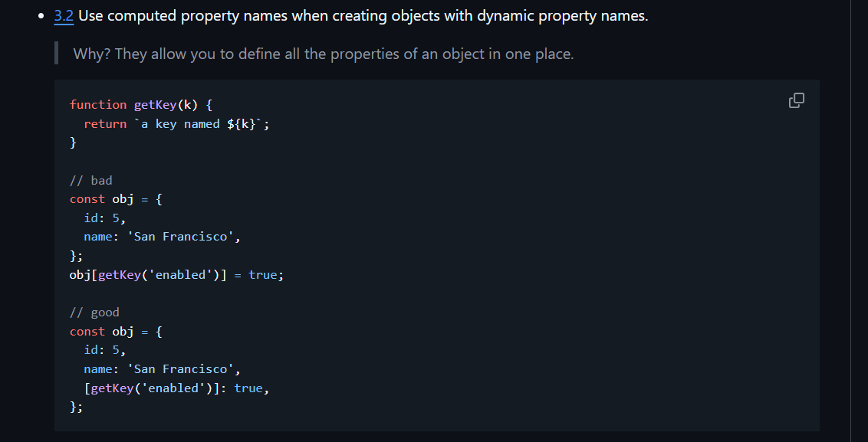Click the [getKey('enabled')]: true computed property line
This screenshot has width=868, height=442.
pyautogui.click(x=176, y=388)
